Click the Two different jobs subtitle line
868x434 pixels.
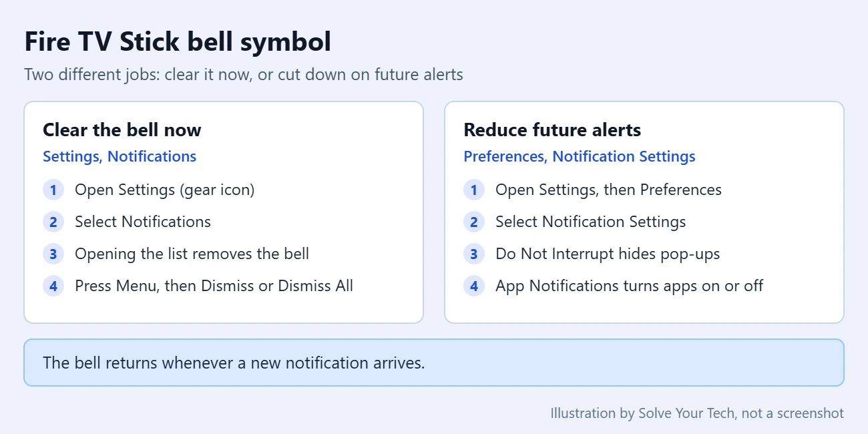tap(244, 74)
